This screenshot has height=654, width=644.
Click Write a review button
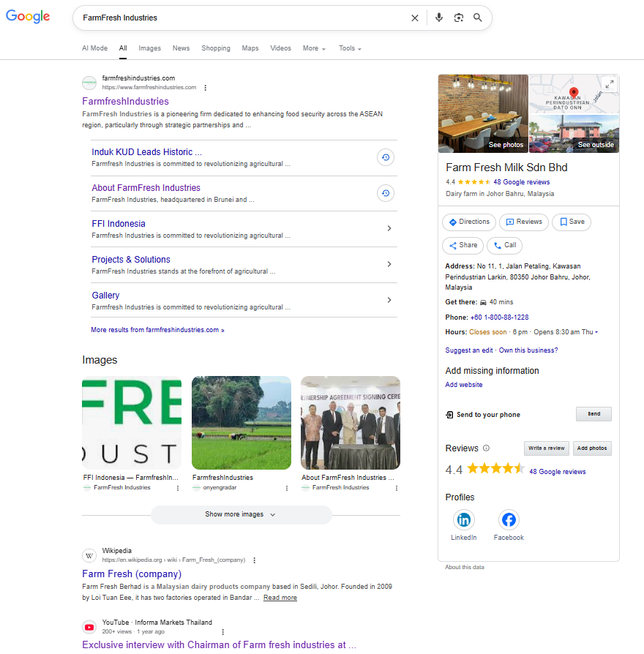click(547, 448)
